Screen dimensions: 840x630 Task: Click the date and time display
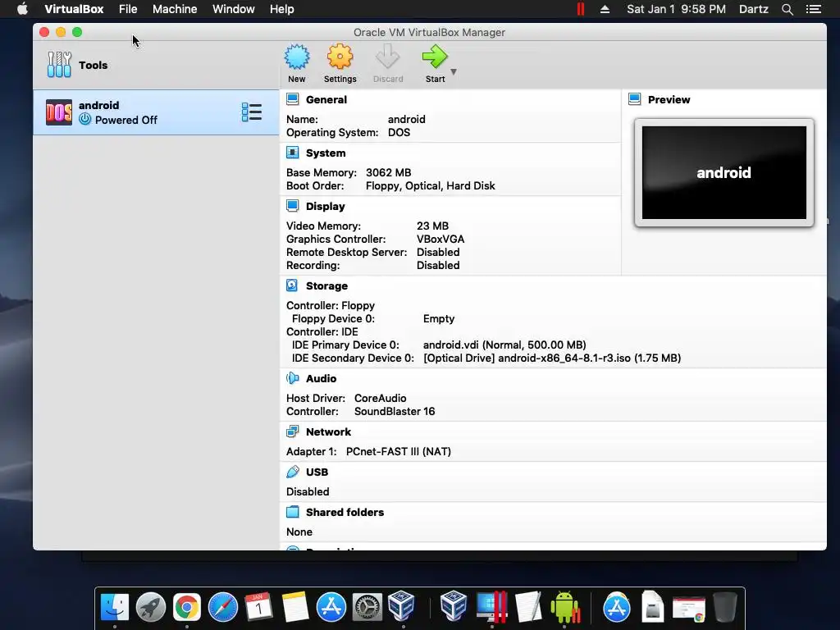(676, 9)
